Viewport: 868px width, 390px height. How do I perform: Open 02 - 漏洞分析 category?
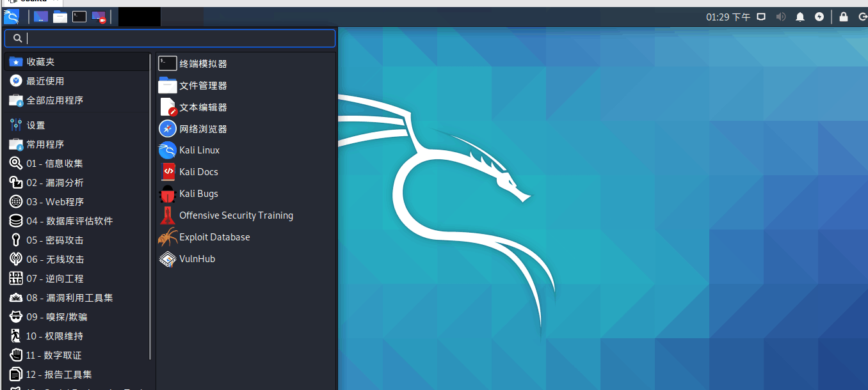tap(77, 183)
